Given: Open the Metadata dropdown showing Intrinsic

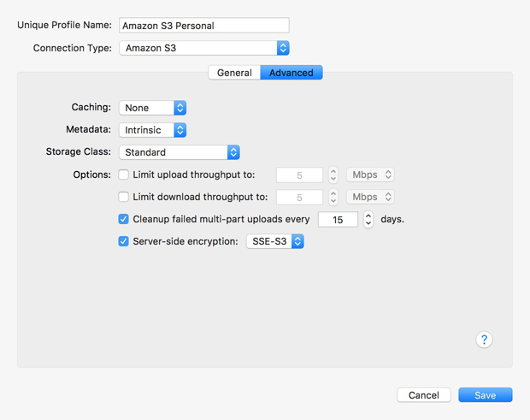Looking at the screenshot, I should (x=152, y=130).
